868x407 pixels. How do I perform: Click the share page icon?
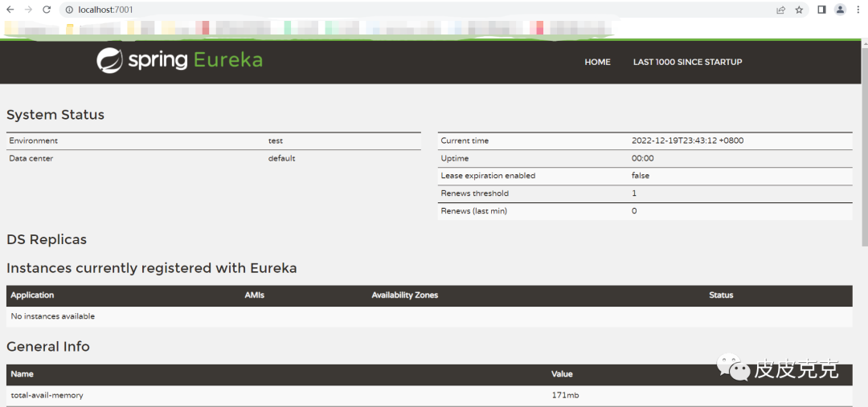[x=780, y=10]
